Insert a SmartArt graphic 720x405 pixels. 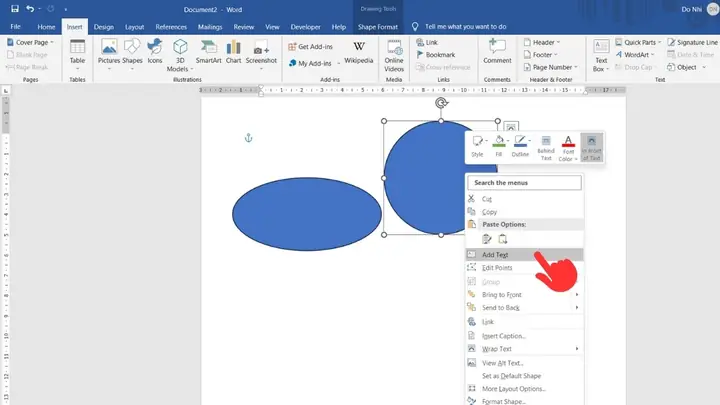tap(208, 51)
